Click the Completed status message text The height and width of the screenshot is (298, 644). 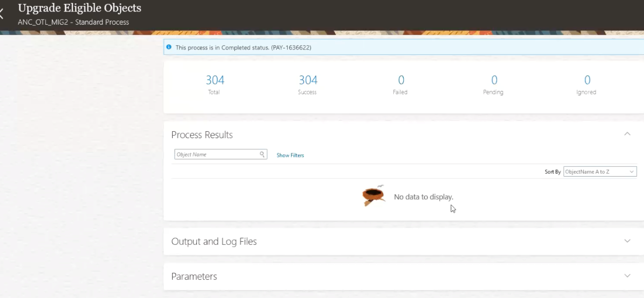[243, 48]
